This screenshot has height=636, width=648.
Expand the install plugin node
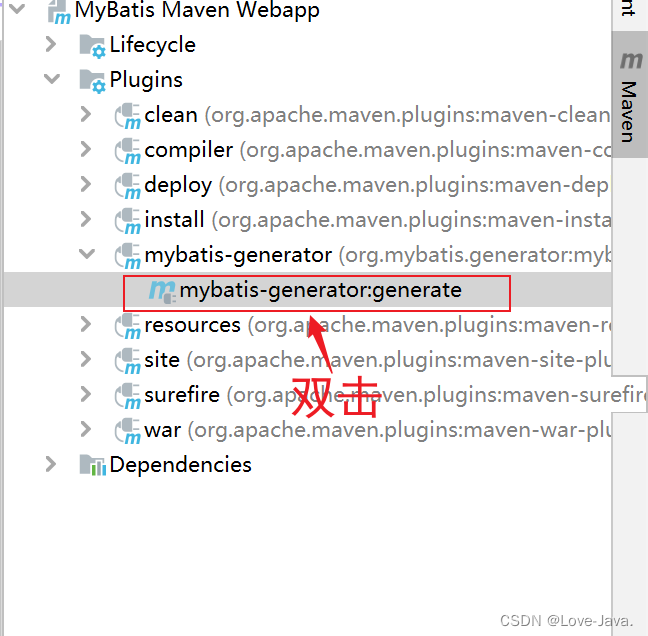(86, 219)
